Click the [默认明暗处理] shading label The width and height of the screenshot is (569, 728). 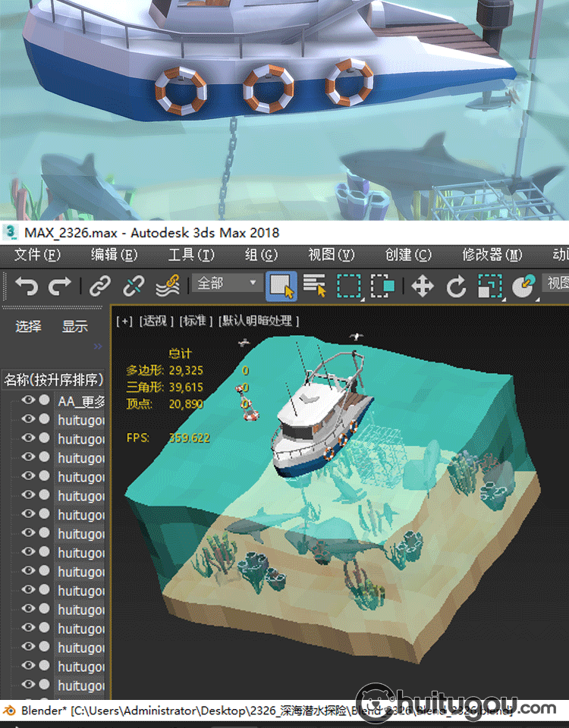click(259, 321)
